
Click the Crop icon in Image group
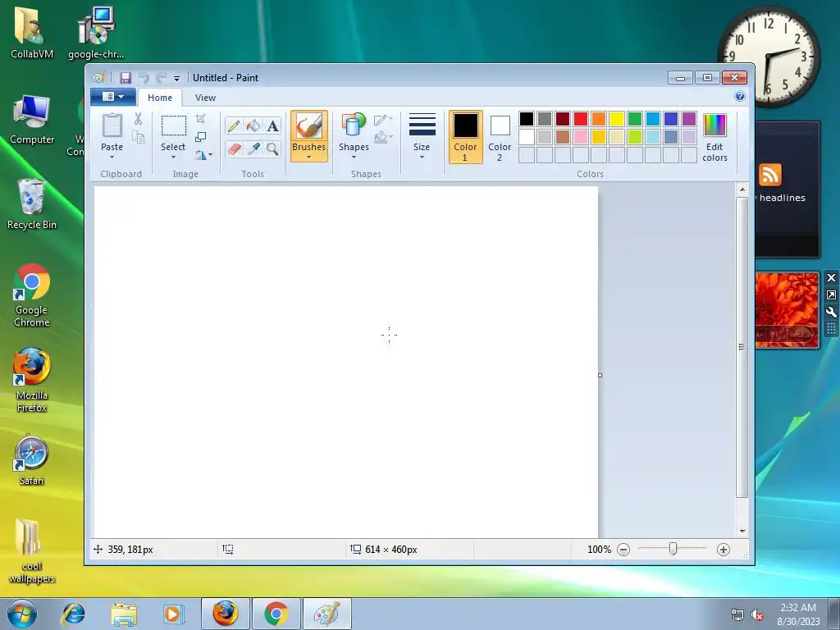coord(200,118)
